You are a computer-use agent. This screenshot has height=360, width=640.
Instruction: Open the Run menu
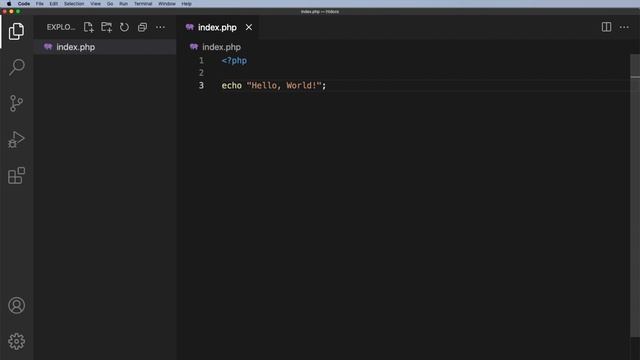[x=123, y=4]
